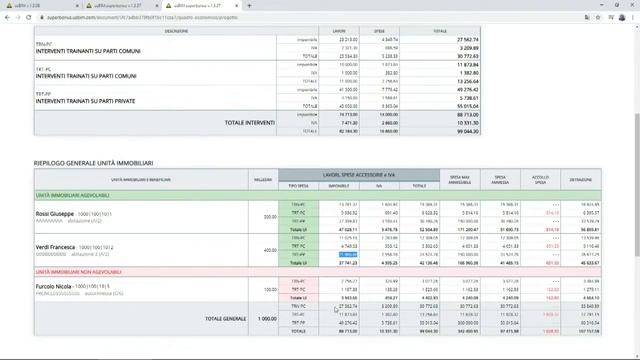This screenshot has height=360, width=640.
Task: Select the active usBIM.superbonus tab
Action: click(201, 6)
